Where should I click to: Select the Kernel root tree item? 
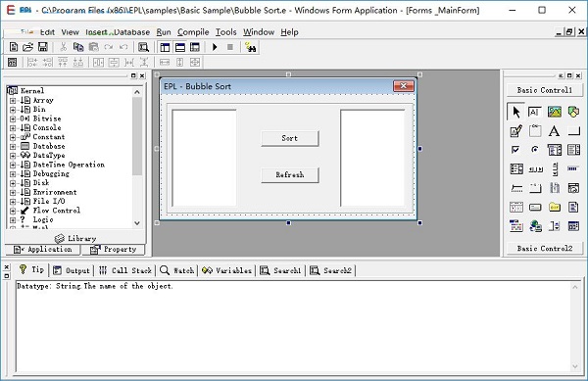click(32, 91)
